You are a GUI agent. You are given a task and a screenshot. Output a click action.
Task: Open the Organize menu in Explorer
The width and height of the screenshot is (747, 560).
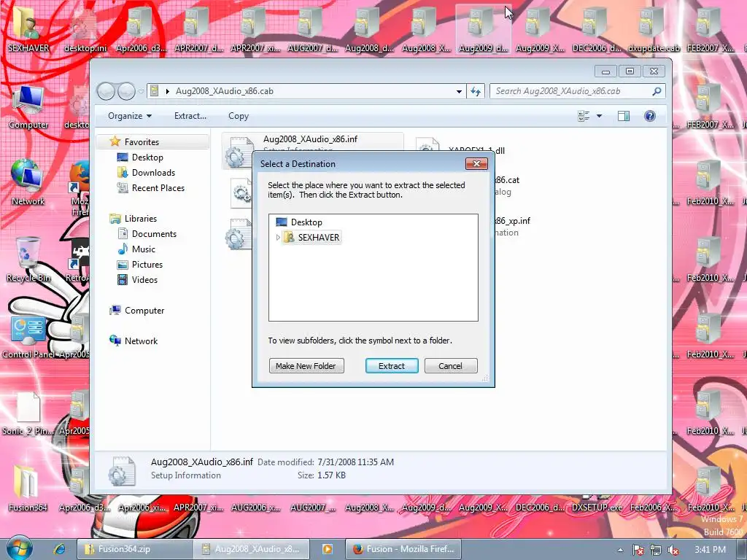(x=130, y=116)
